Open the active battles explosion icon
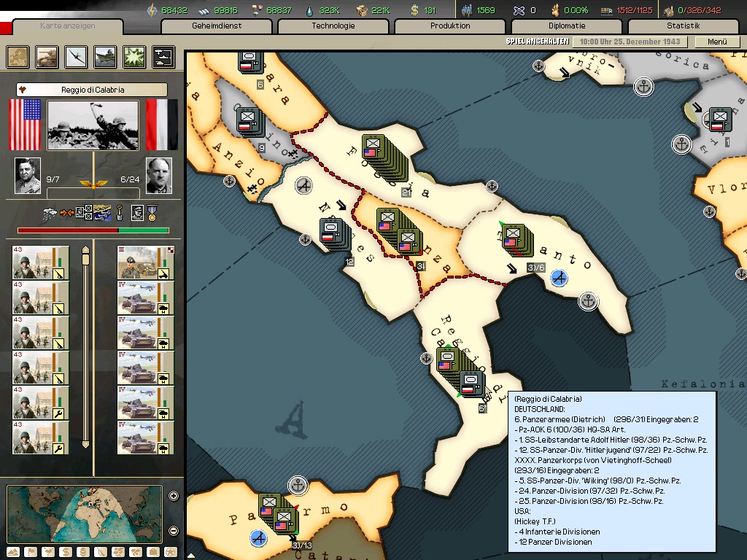This screenshot has height=560, width=747. (x=134, y=57)
